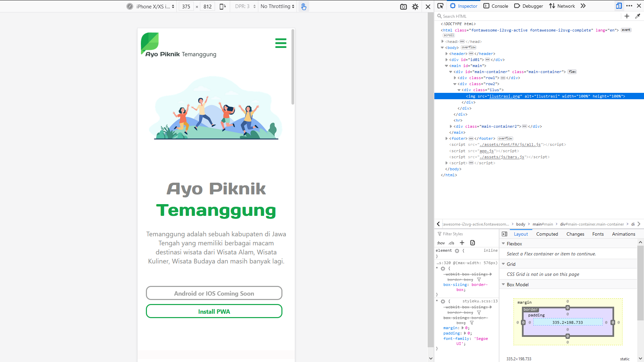Expand the main-container2 div node
The image size is (644, 362).
tap(451, 126)
